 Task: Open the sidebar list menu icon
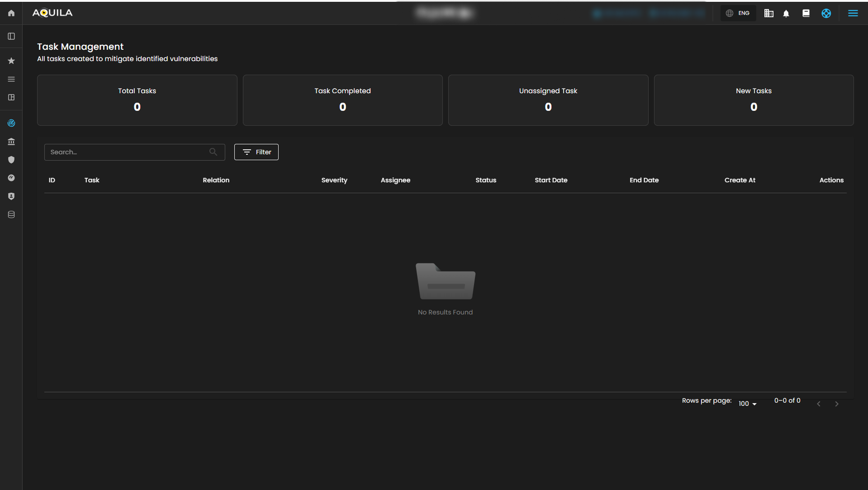[x=11, y=79]
